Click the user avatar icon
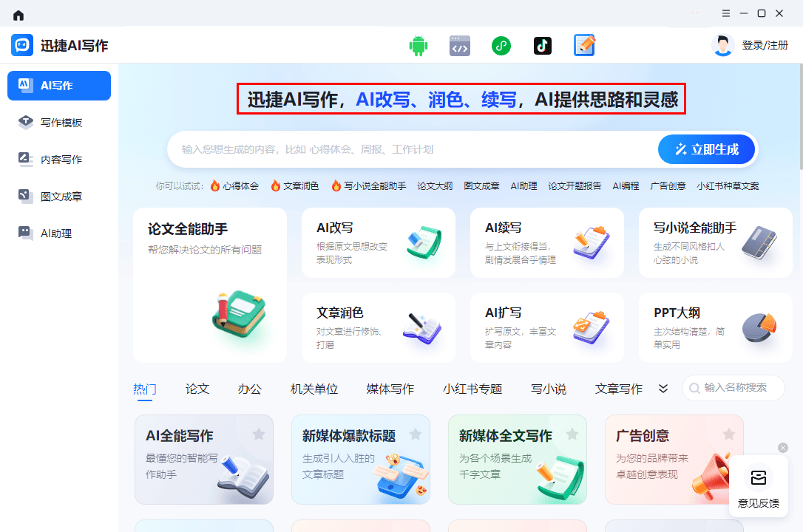803x532 pixels. click(x=722, y=46)
